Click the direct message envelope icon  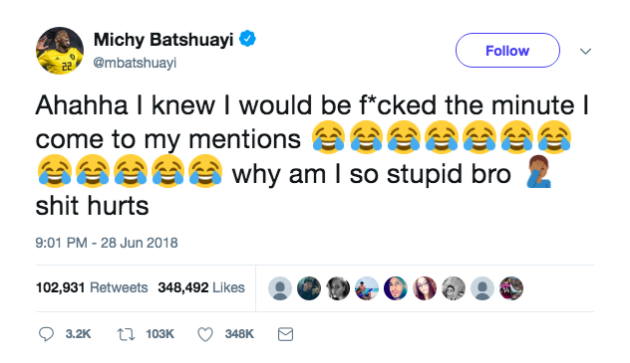285,334
